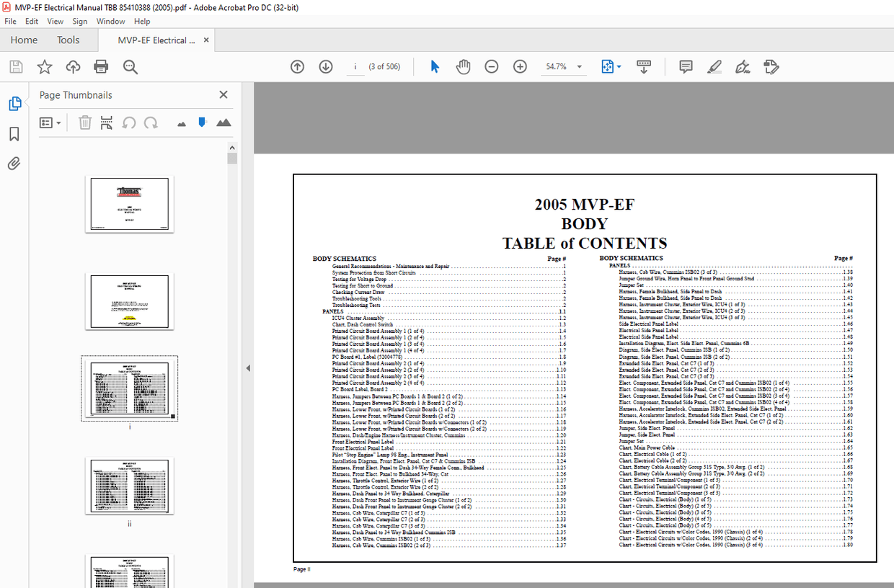Zoom out with the minus icon
Viewport: 894px width, 588px height.
491,66
